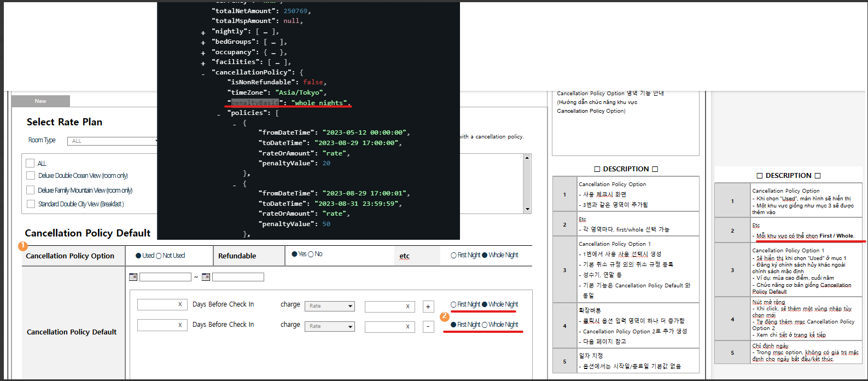Open the second row charge Rate dropdown
868x381 pixels.
tap(330, 326)
